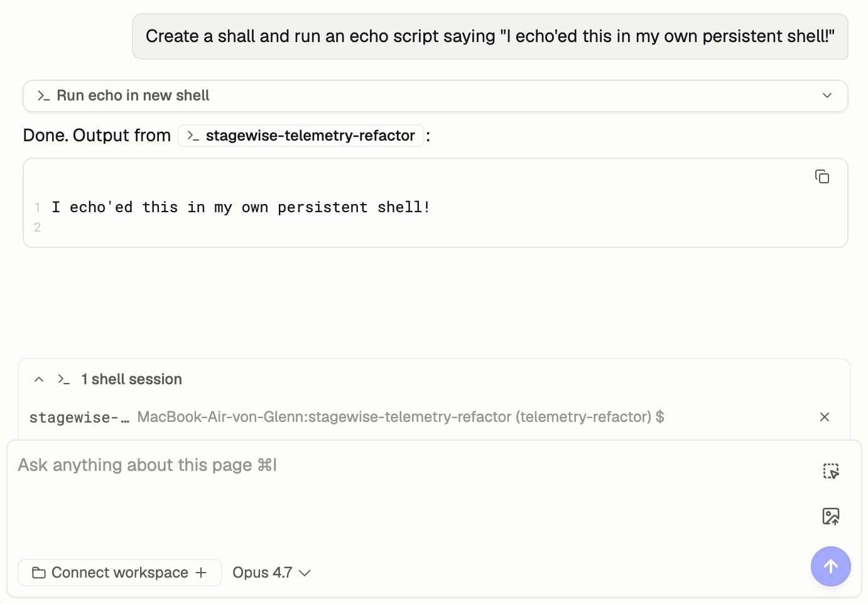868x604 pixels.
Task: Click the plus icon on Connect workspace
Action: [x=201, y=573]
